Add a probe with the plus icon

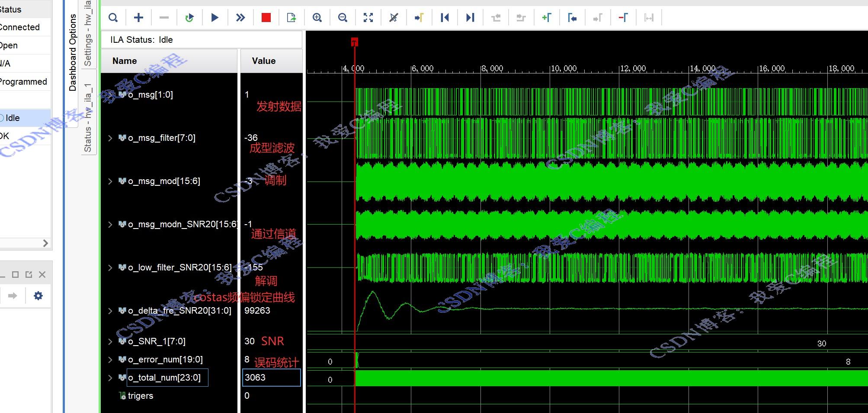(138, 18)
